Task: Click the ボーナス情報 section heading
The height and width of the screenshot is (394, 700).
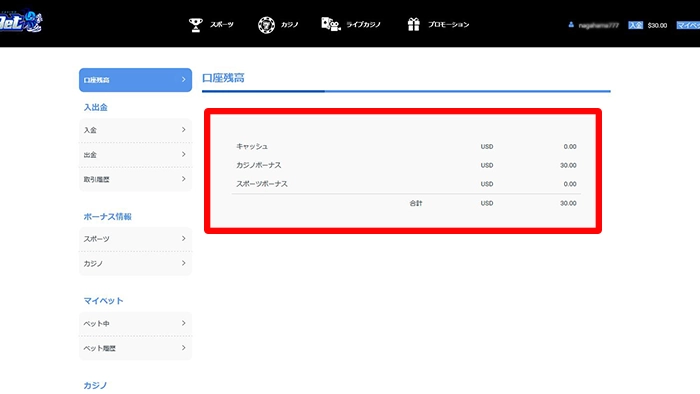Action: coord(108,217)
